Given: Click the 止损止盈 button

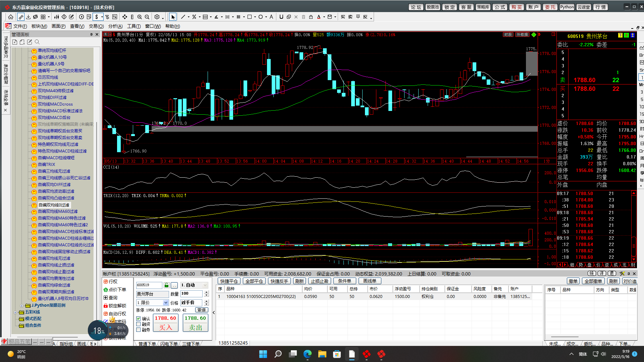Looking at the screenshot, I should point(320,281).
